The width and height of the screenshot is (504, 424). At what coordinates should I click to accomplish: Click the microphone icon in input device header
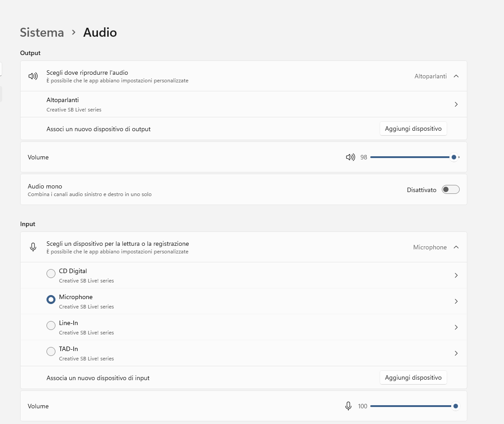click(x=33, y=247)
